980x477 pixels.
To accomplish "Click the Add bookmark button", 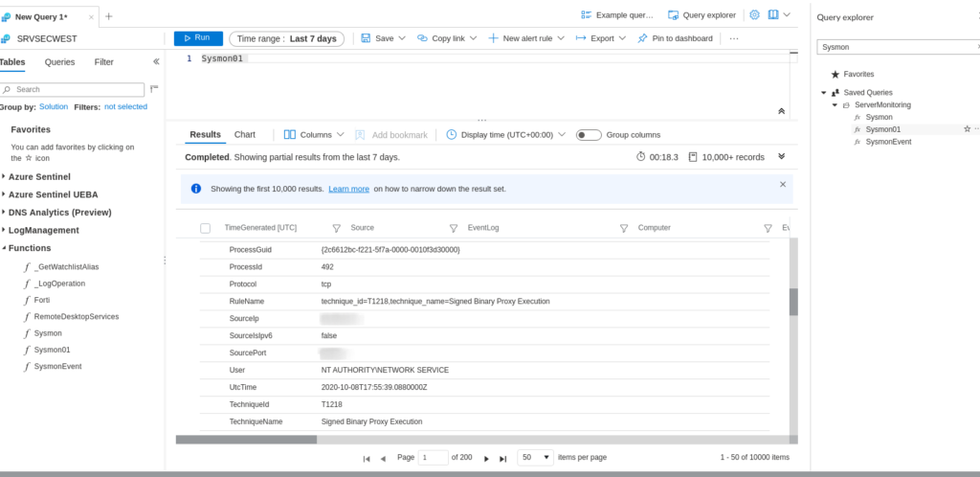I will click(x=391, y=134).
